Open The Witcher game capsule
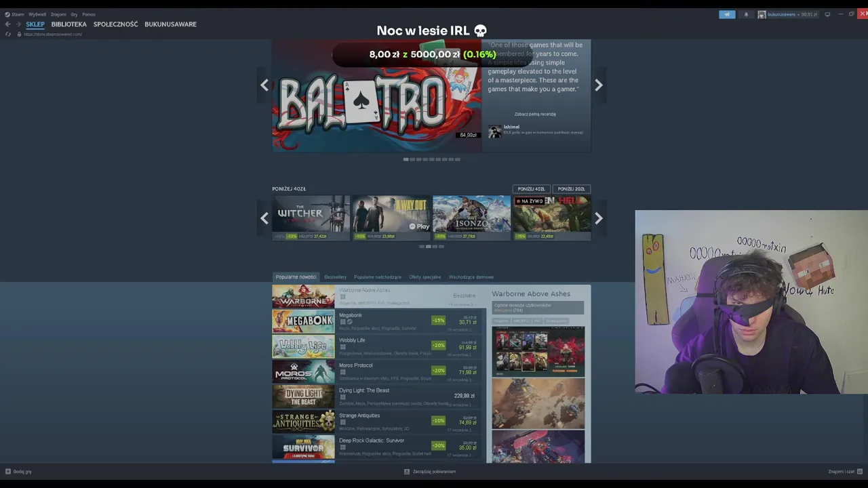Viewport: 868px width, 488px height. pyautogui.click(x=311, y=218)
